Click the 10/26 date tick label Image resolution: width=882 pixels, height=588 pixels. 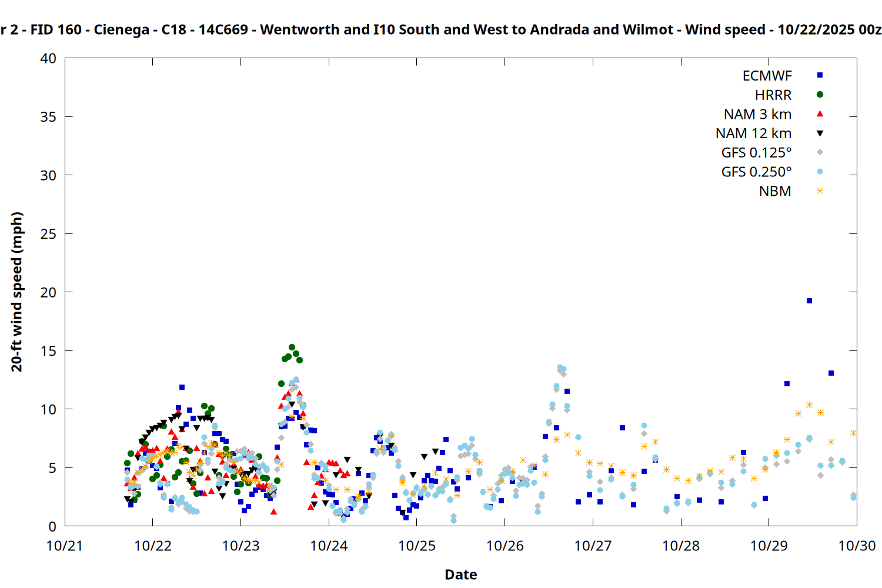pos(505,546)
